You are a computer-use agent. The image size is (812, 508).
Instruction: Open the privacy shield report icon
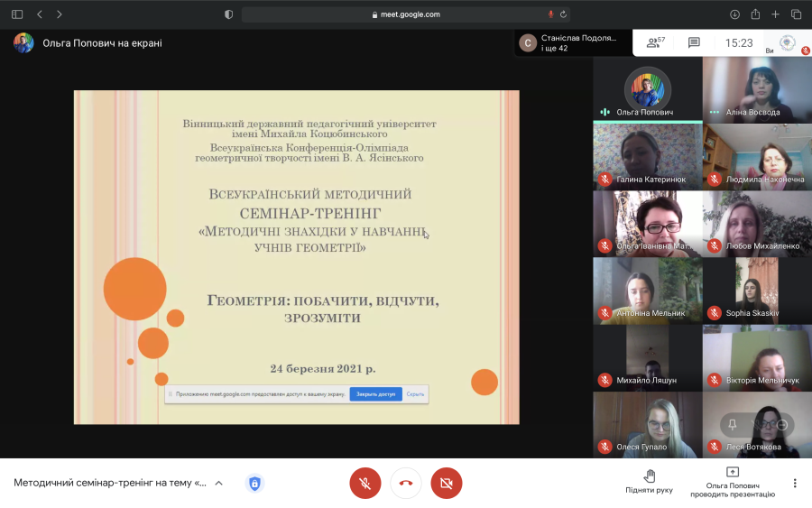(x=228, y=14)
